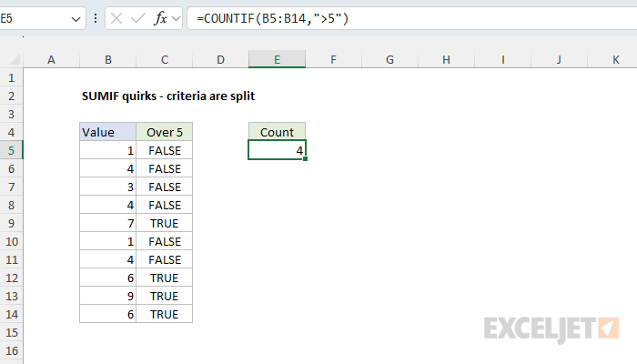Image resolution: width=637 pixels, height=364 pixels.
Task: Select cell E5 containing count 4
Action: pyautogui.click(x=277, y=150)
